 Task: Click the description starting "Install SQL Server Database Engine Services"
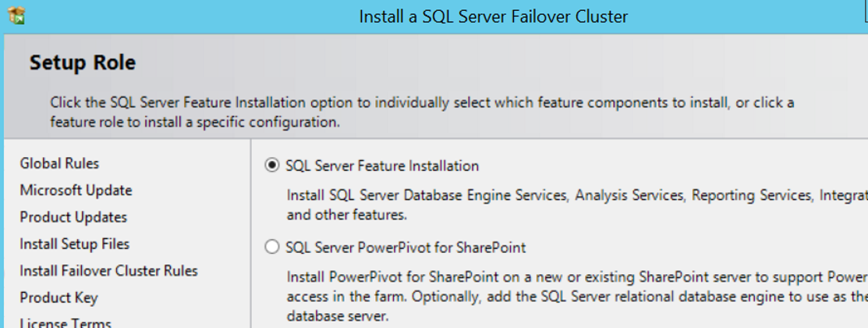577,205
